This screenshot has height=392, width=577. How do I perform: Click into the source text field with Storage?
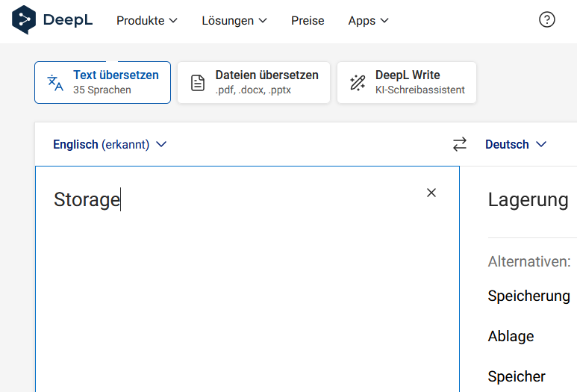tap(247, 279)
